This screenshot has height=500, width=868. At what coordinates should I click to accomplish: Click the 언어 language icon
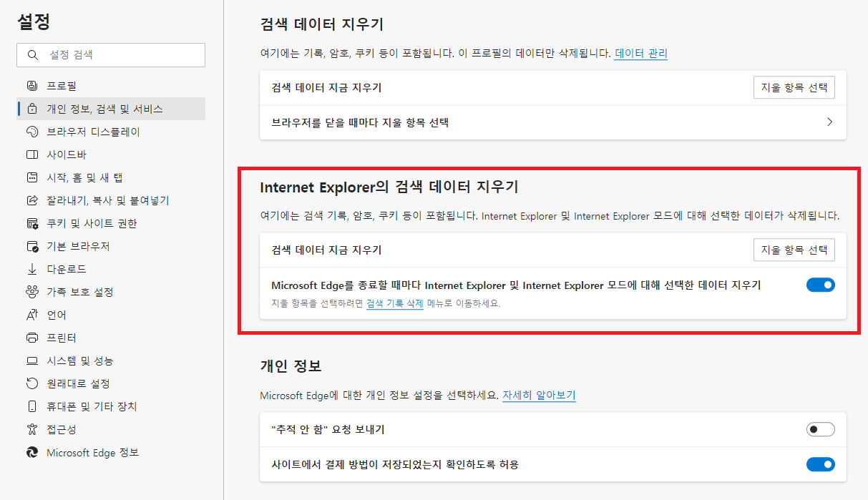click(31, 315)
